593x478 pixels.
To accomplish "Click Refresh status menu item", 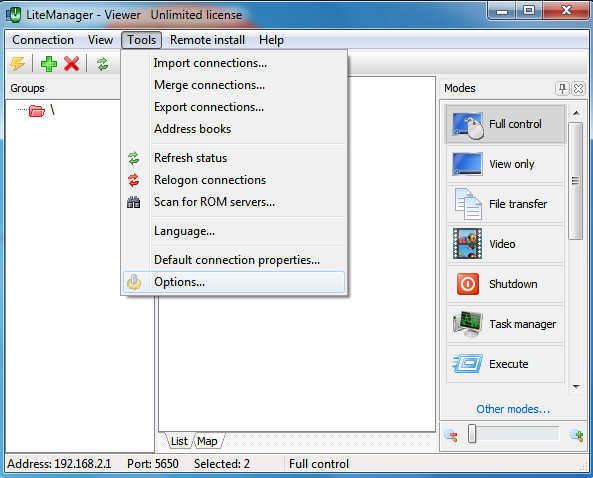I will (233, 158).
